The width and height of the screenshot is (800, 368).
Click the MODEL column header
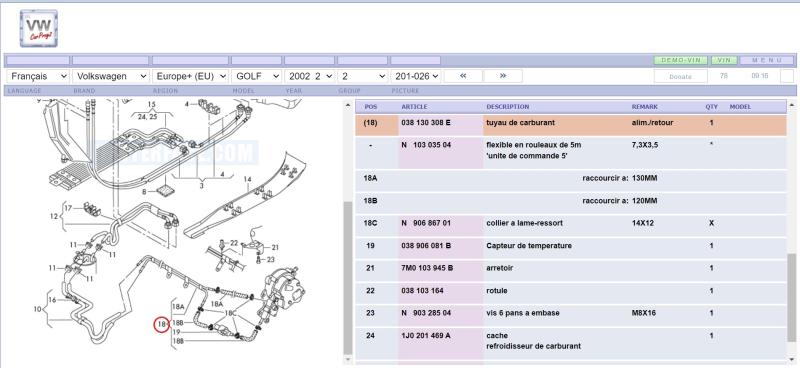click(740, 107)
